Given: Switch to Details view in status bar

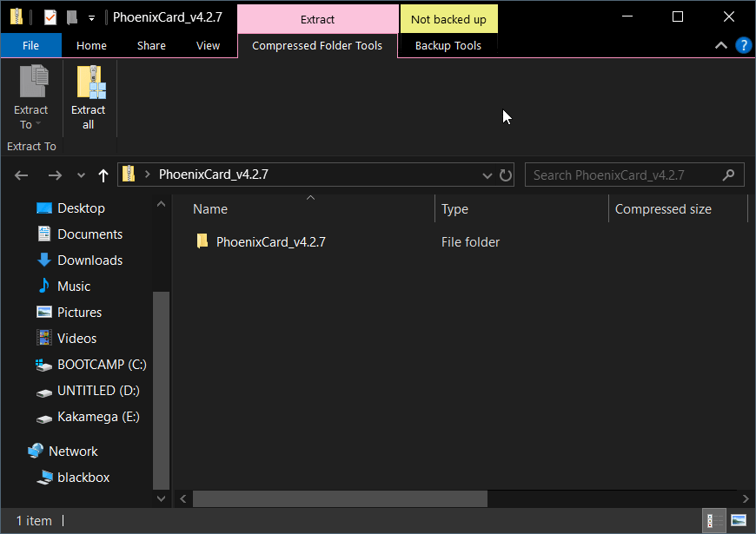Looking at the screenshot, I should point(714,520).
